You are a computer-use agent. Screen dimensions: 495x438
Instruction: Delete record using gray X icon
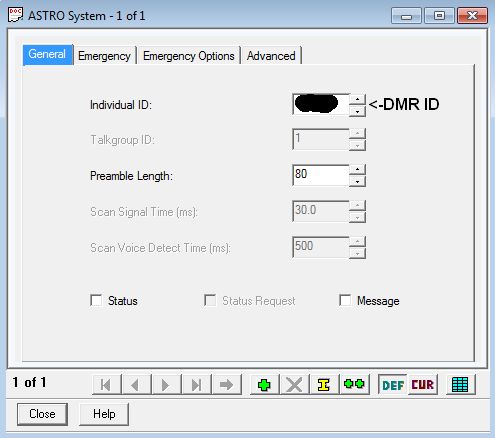(x=294, y=385)
